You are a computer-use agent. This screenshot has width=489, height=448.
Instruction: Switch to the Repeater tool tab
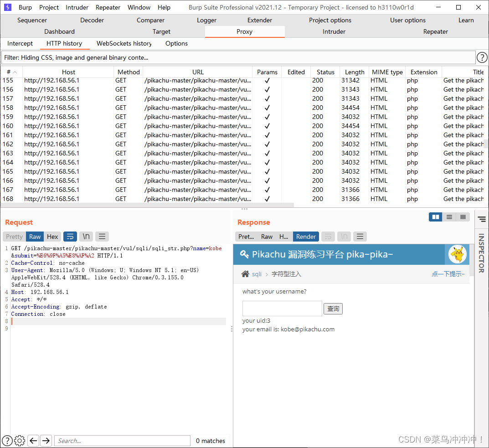[x=435, y=31]
